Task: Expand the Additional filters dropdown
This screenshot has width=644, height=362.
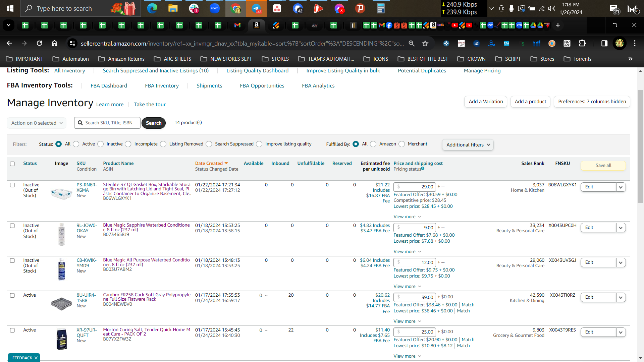Action: pyautogui.click(x=468, y=145)
